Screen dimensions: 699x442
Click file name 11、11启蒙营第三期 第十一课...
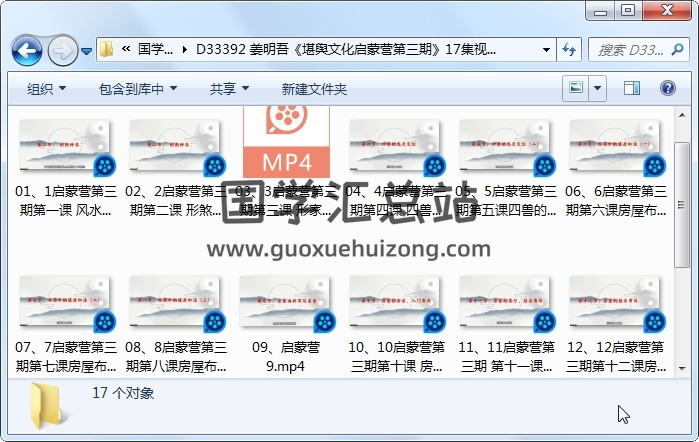click(x=506, y=357)
